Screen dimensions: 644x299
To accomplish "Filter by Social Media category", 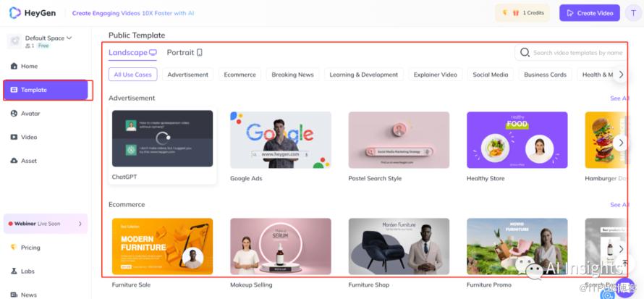I will point(491,75).
